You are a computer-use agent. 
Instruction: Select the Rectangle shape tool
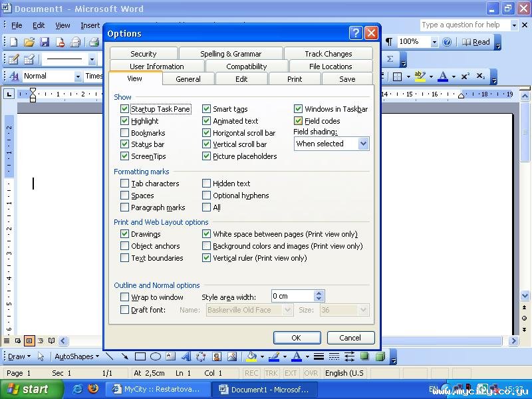[x=140, y=356]
